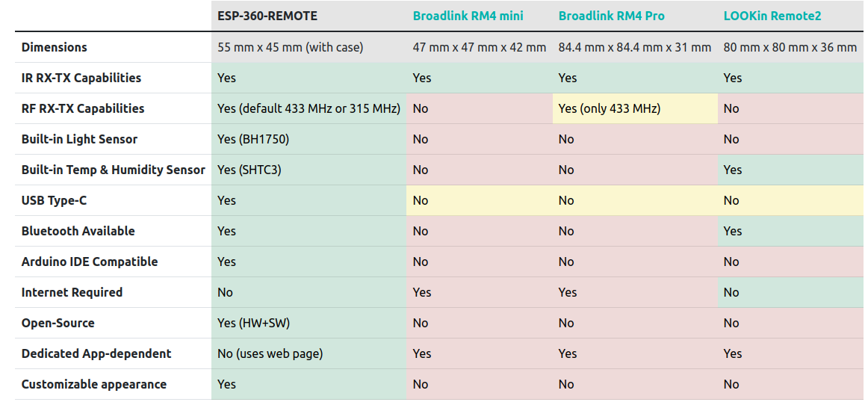Open the Broadlink RM4 Pro link
The height and width of the screenshot is (405, 868).
(x=611, y=16)
